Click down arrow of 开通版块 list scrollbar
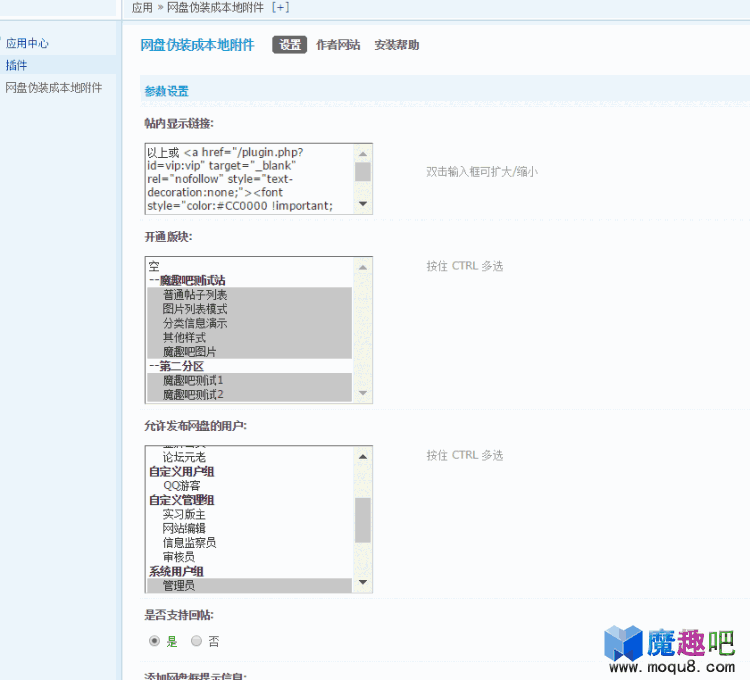The height and width of the screenshot is (680, 750). [x=363, y=393]
